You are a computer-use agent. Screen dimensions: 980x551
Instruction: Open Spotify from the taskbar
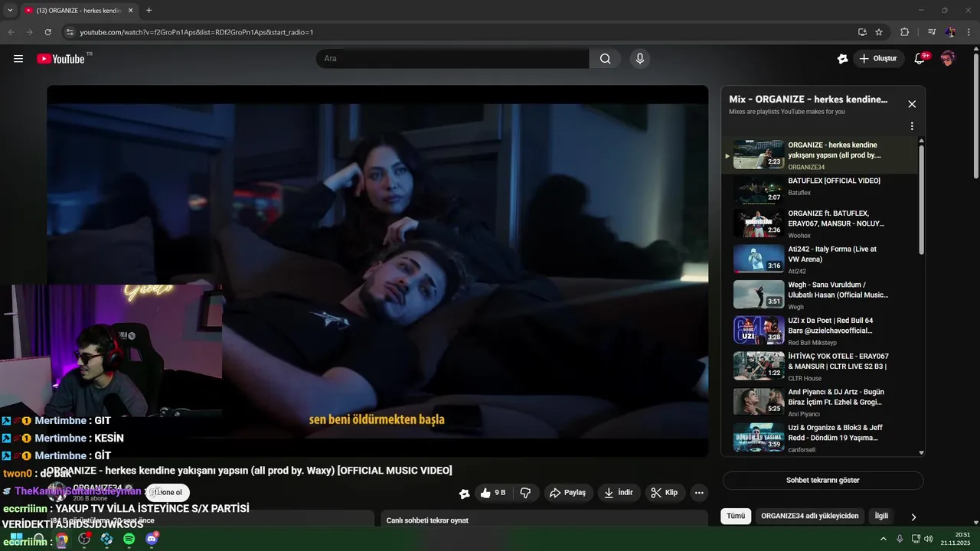(x=129, y=539)
